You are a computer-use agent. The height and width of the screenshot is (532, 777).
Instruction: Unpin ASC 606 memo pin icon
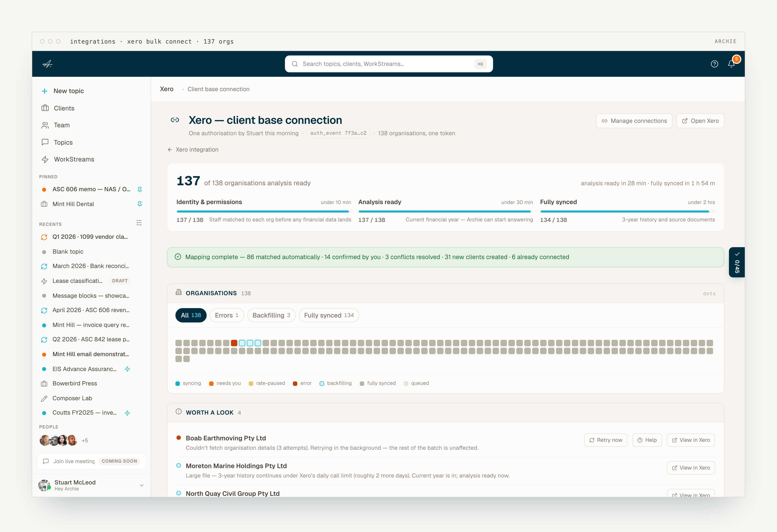pyautogui.click(x=140, y=189)
